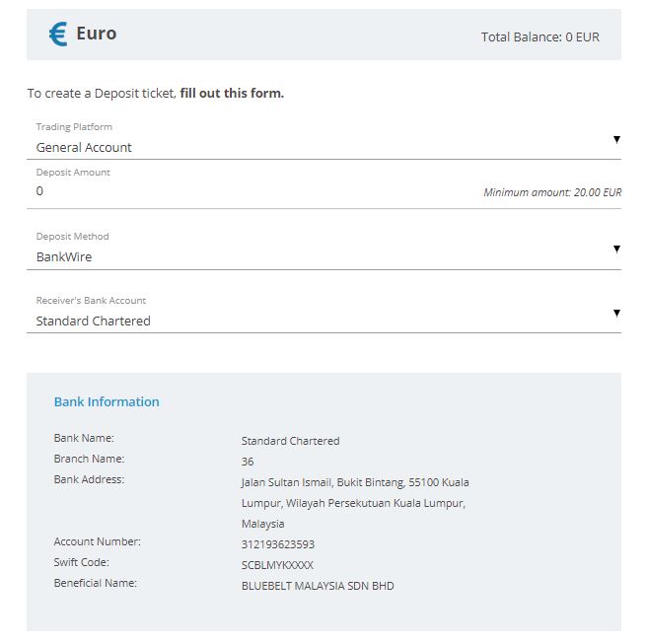Click the Bank Name value Standard Chartered
Image resolution: width=647 pixels, height=644 pixels.
291,441
